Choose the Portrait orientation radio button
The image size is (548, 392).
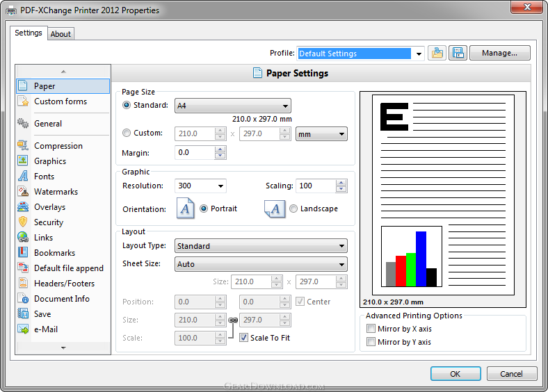(203, 209)
